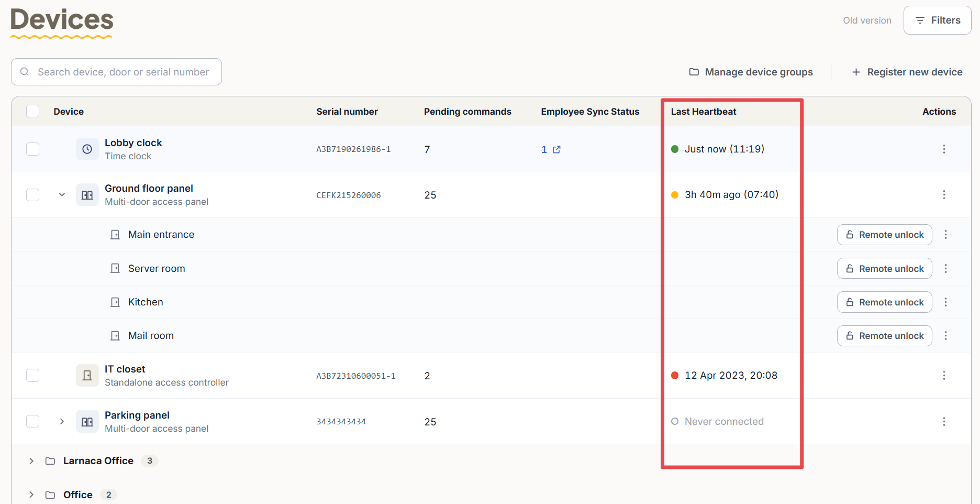This screenshot has height=504, width=980.
Task: Open three-dot menu for Mail room door
Action: click(x=945, y=336)
